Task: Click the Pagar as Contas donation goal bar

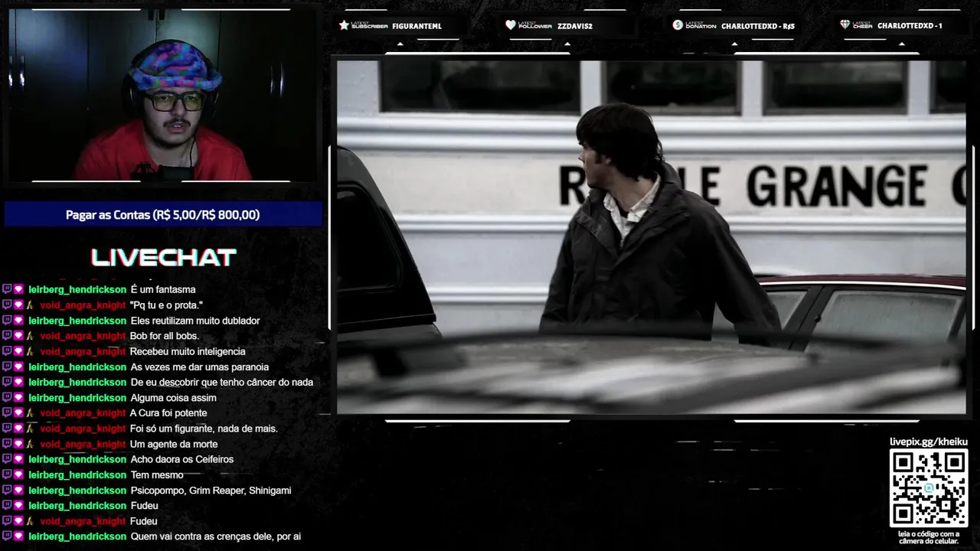Action: (163, 215)
